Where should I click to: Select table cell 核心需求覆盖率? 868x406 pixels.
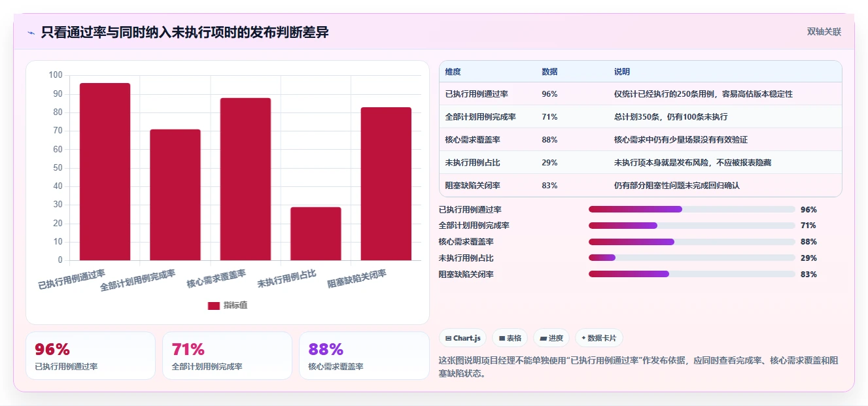[x=472, y=140]
